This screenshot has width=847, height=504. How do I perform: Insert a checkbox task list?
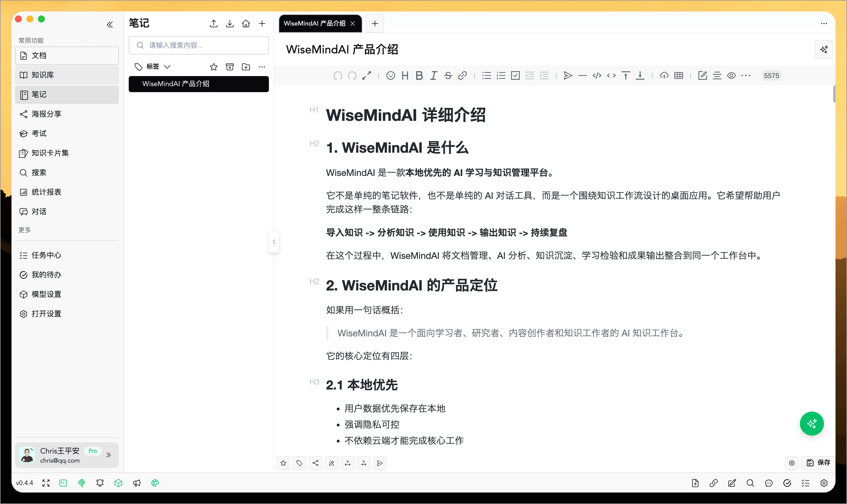[515, 75]
